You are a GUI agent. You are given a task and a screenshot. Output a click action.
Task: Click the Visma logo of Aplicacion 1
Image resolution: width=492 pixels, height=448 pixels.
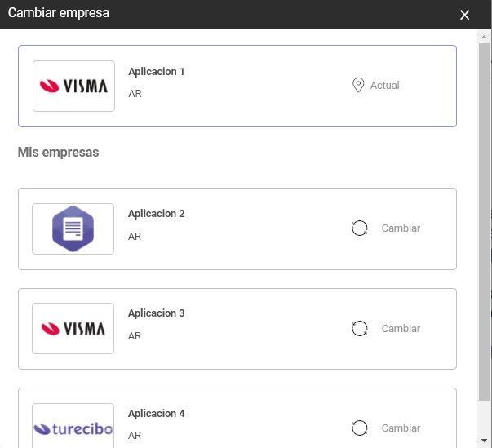point(73,86)
